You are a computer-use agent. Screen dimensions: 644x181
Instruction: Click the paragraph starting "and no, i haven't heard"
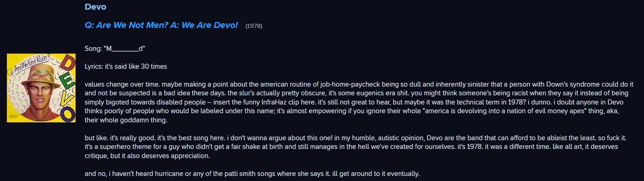[252, 174]
